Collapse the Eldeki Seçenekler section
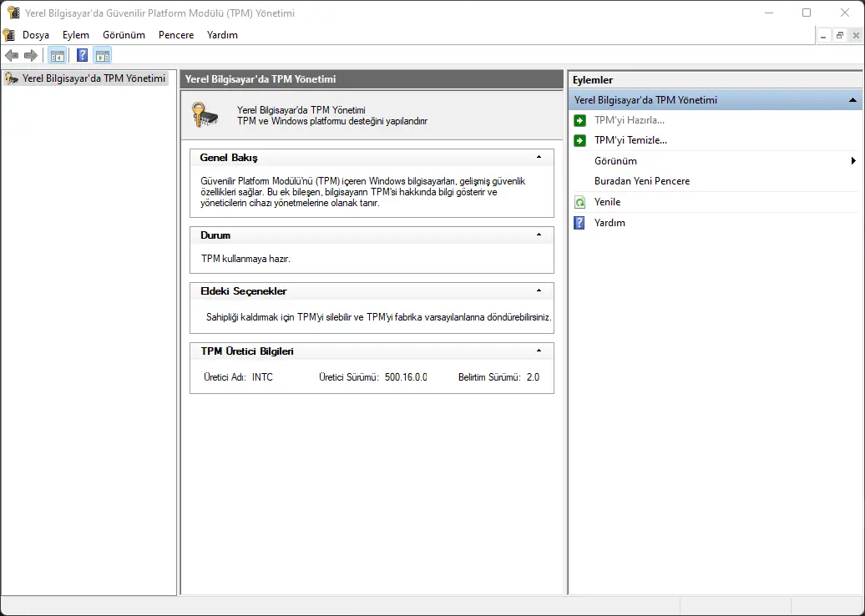Viewport: 865px width, 616px height. tap(539, 290)
